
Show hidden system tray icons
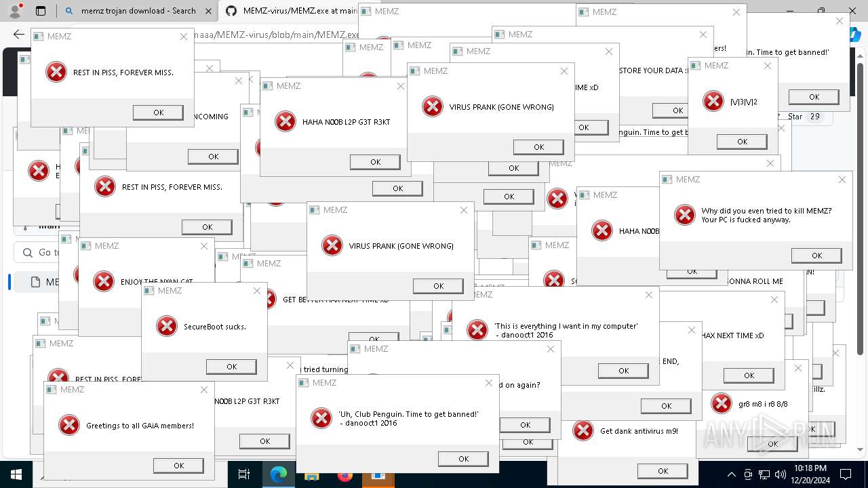click(x=731, y=474)
